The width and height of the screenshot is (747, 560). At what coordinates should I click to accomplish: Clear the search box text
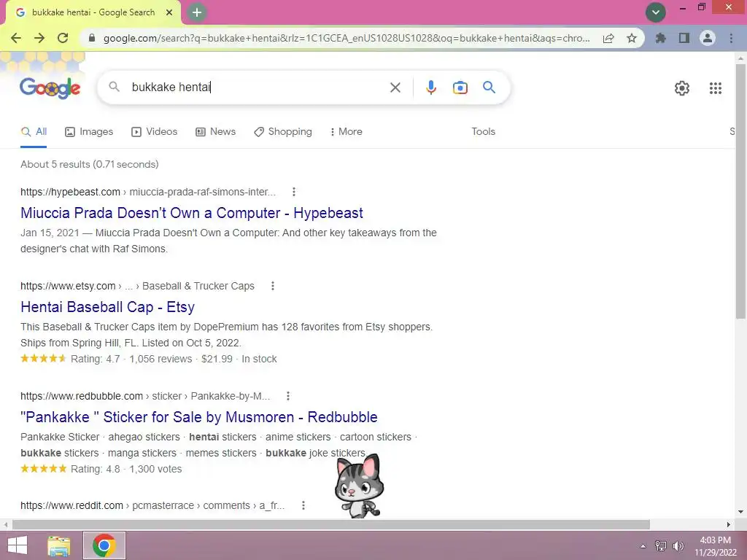click(395, 87)
